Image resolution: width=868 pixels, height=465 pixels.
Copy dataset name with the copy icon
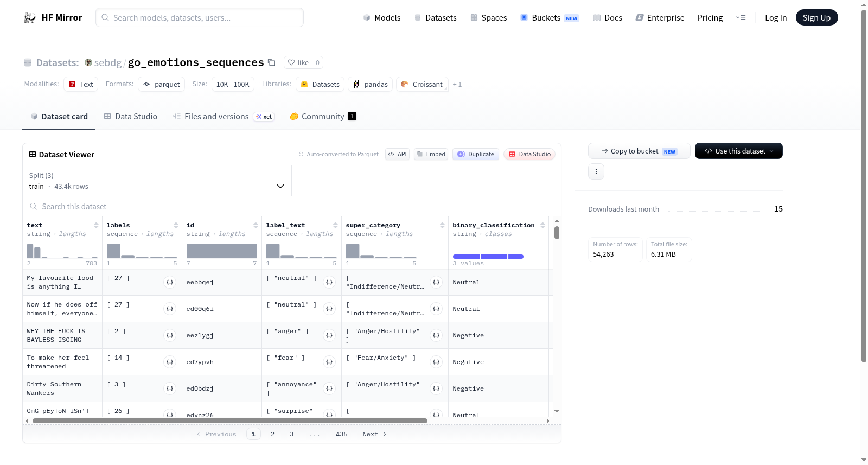[271, 62]
